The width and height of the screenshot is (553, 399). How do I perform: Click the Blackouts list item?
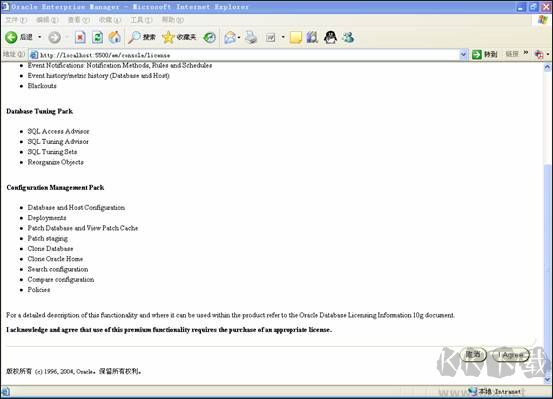[x=42, y=86]
